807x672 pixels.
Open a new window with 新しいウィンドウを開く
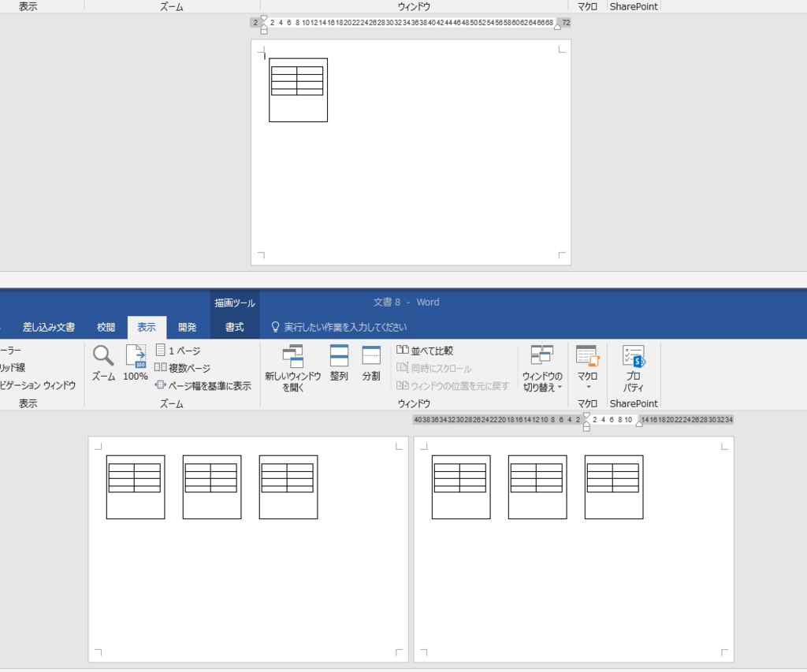click(293, 369)
